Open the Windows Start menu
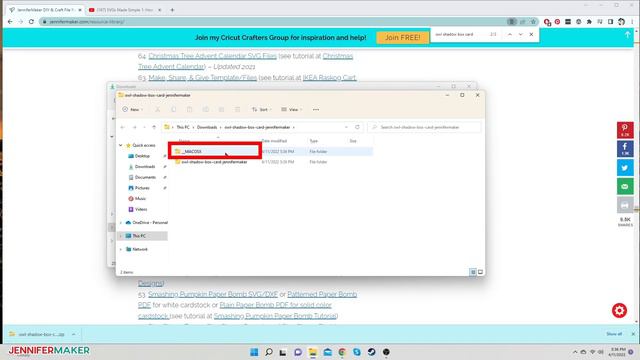 254,352
